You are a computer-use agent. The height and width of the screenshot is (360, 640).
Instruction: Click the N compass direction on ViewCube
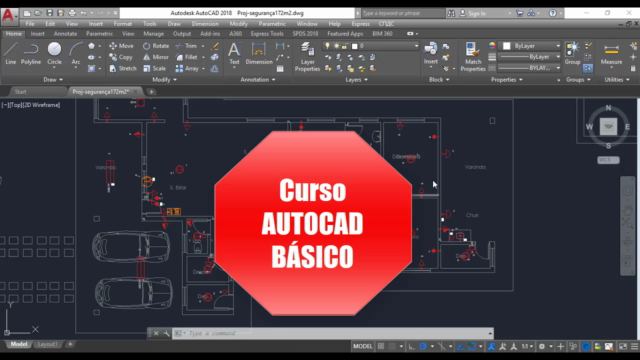(608, 108)
